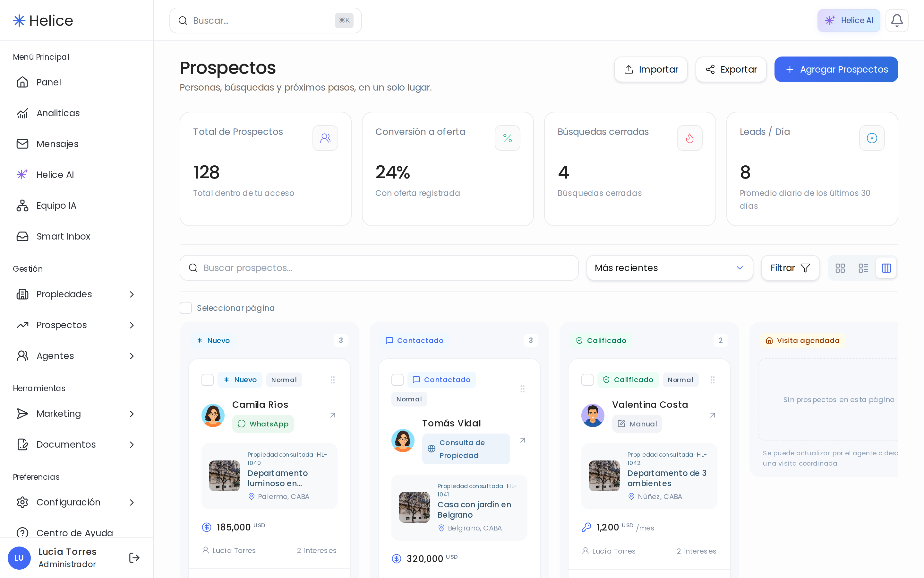The image size is (924, 578).
Task: Open the Filtrar filter button
Action: pyautogui.click(x=790, y=268)
